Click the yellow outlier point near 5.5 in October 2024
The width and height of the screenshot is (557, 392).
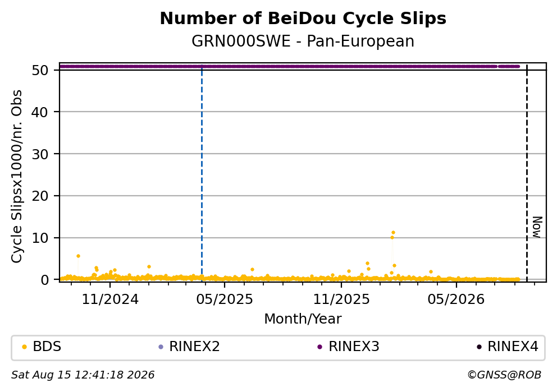click(78, 256)
